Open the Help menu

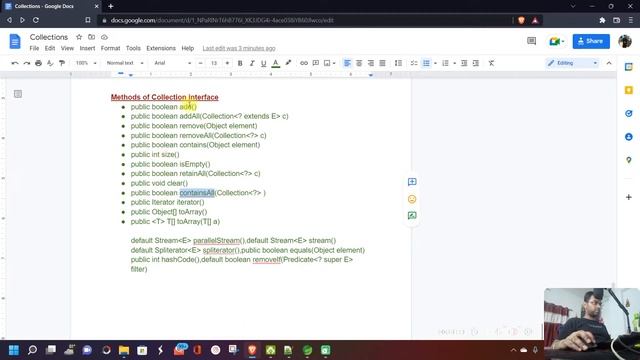(x=188, y=48)
